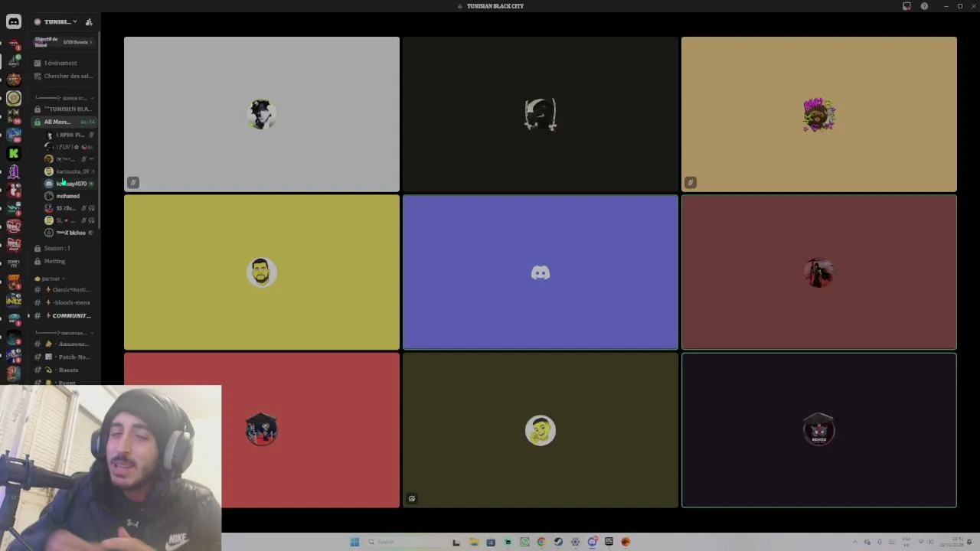Focus the green-outlined speaking user tile
The image size is (980, 551).
pos(819,430)
